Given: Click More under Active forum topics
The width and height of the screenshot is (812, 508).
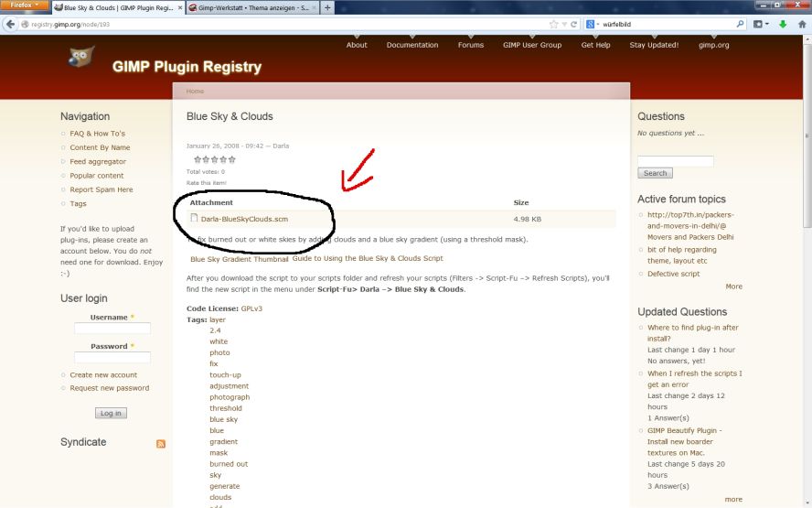Looking at the screenshot, I should pos(733,286).
